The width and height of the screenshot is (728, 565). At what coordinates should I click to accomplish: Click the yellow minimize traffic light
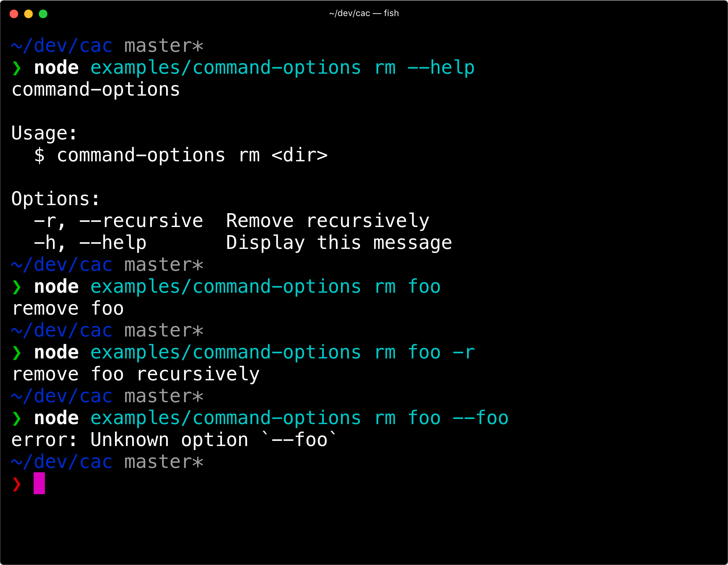[28, 14]
